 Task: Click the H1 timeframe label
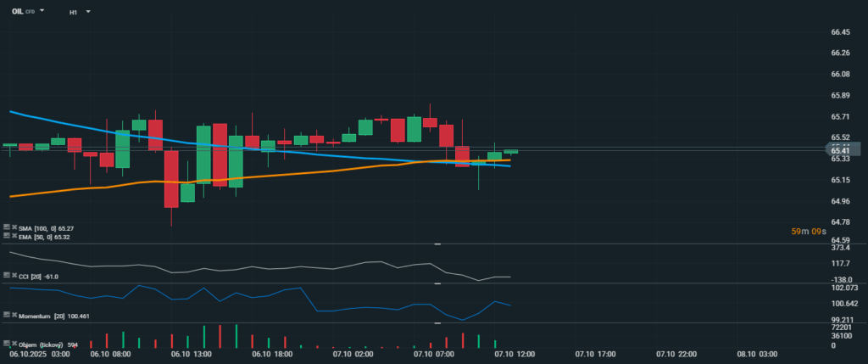tap(73, 12)
